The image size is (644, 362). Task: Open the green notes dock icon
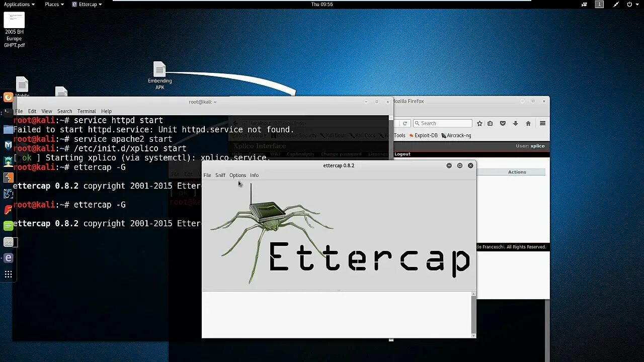(8, 226)
